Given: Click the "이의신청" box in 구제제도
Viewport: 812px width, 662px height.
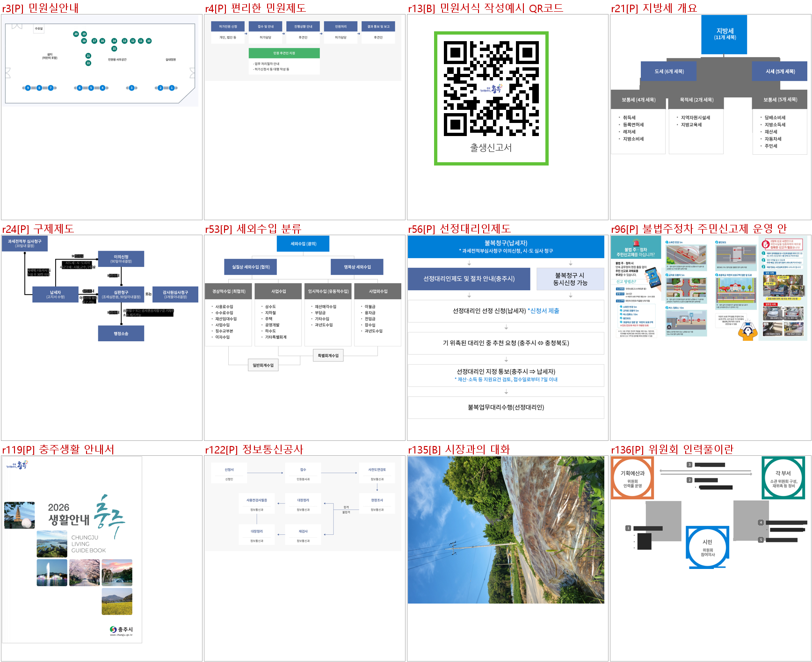Looking at the screenshot, I should [x=121, y=259].
